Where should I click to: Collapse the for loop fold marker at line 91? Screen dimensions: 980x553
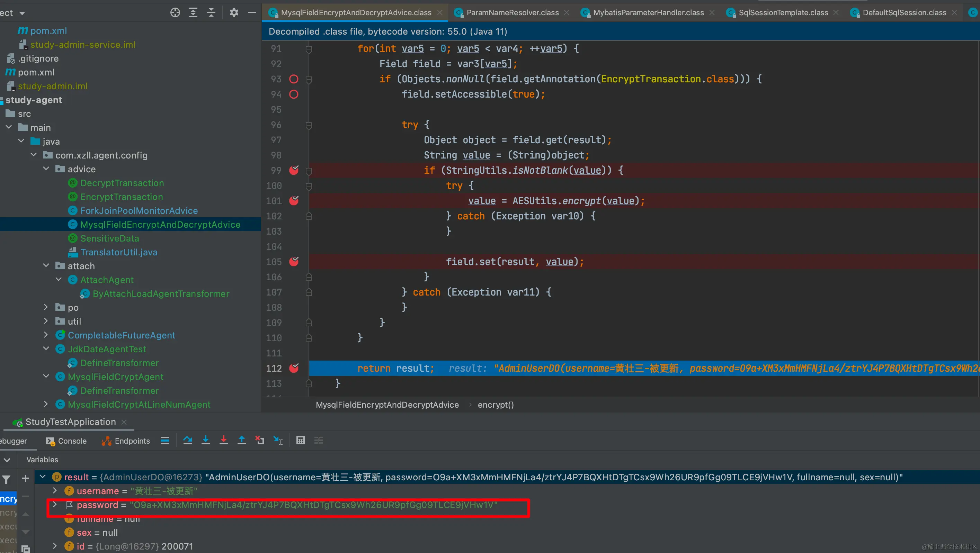309,49
